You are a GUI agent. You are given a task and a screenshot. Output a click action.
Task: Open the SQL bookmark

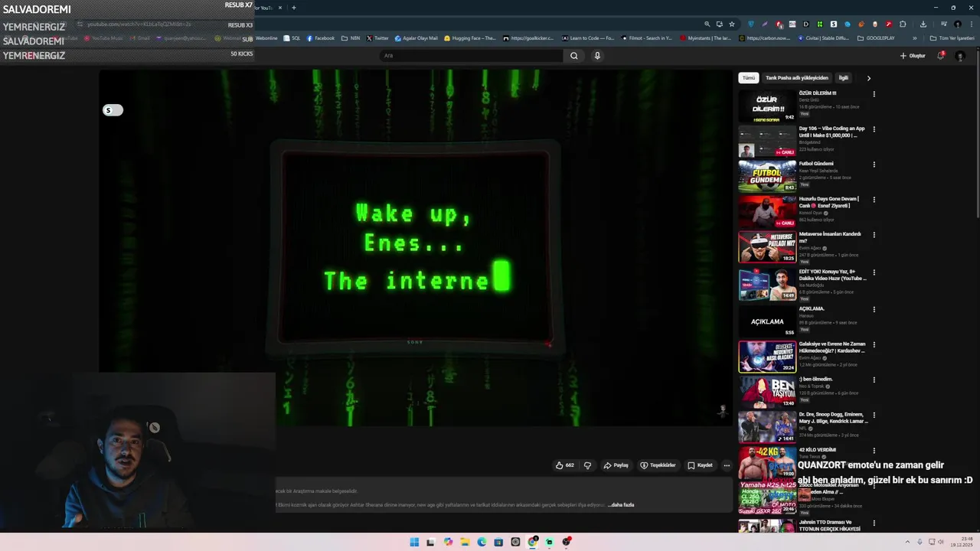[x=292, y=38]
